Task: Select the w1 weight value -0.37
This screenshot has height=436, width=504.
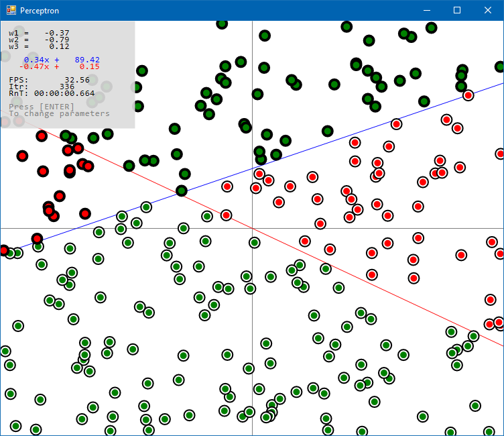Action: point(56,33)
